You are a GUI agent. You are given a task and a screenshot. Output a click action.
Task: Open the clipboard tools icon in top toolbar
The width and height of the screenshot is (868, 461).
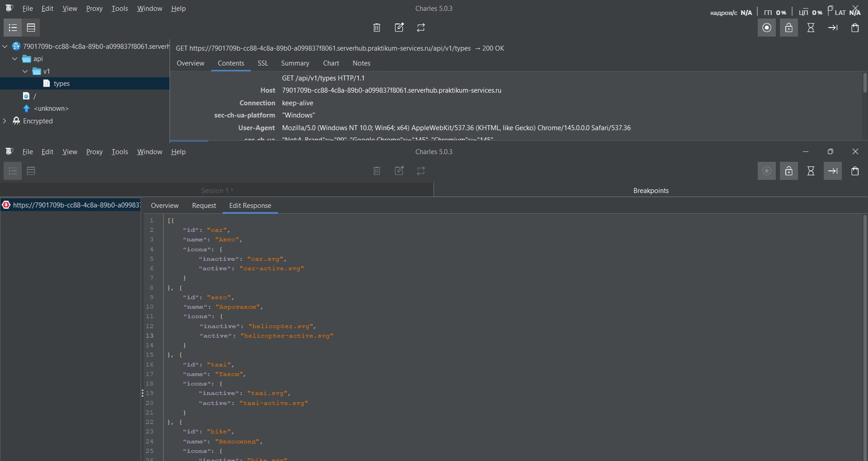855,28
